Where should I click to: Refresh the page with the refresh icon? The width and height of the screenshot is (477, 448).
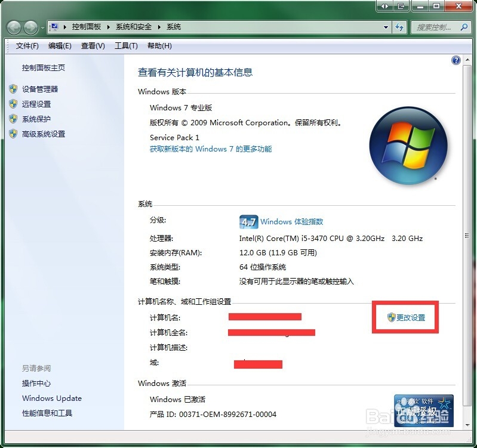pos(399,27)
